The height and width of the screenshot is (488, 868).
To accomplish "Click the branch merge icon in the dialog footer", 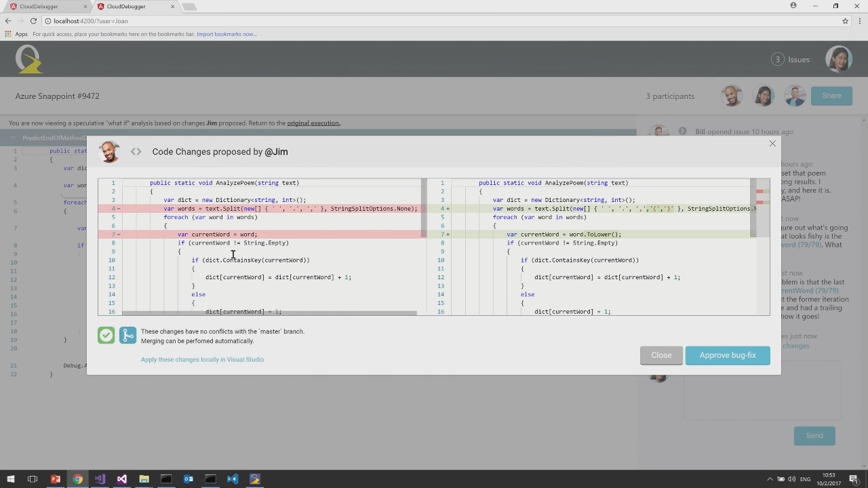I will [128, 335].
